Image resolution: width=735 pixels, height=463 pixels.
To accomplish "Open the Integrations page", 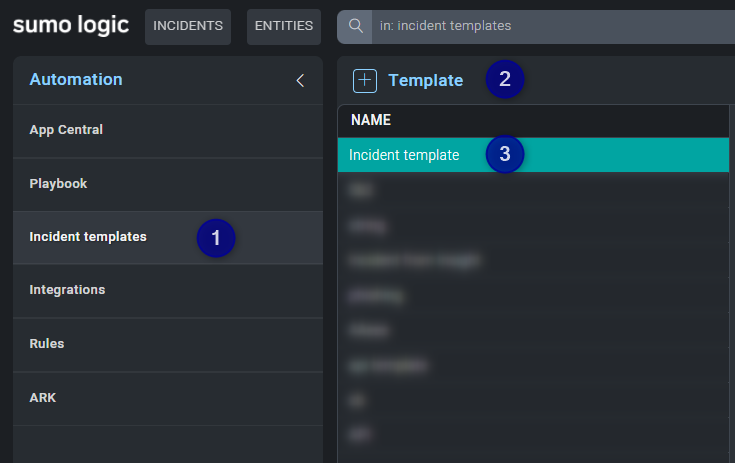I will tap(67, 290).
